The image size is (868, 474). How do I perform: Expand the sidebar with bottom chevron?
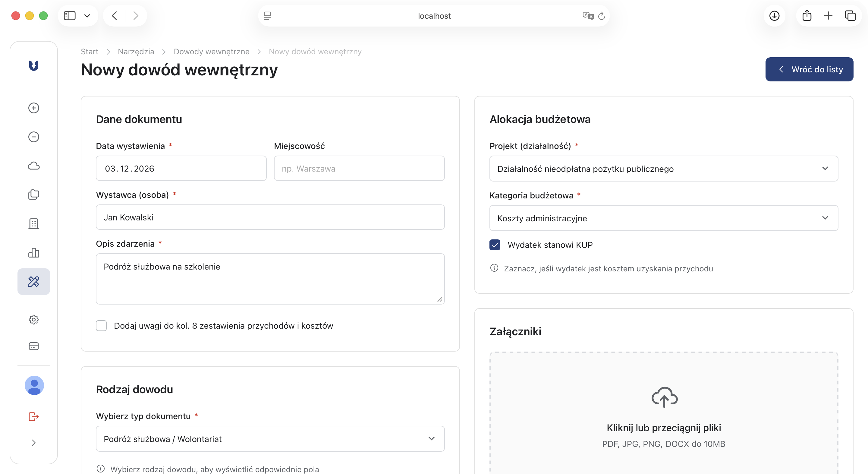(34, 443)
